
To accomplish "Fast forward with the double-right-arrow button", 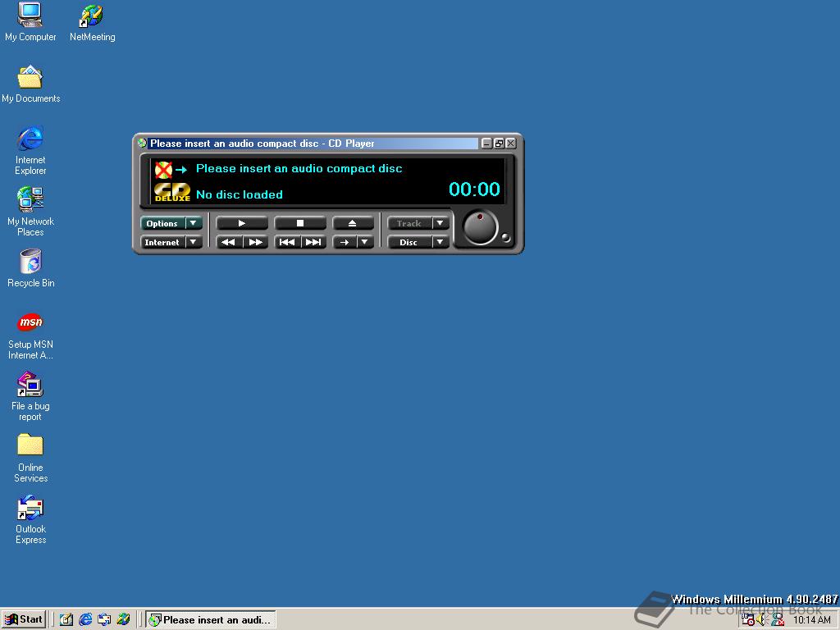I will click(x=256, y=242).
